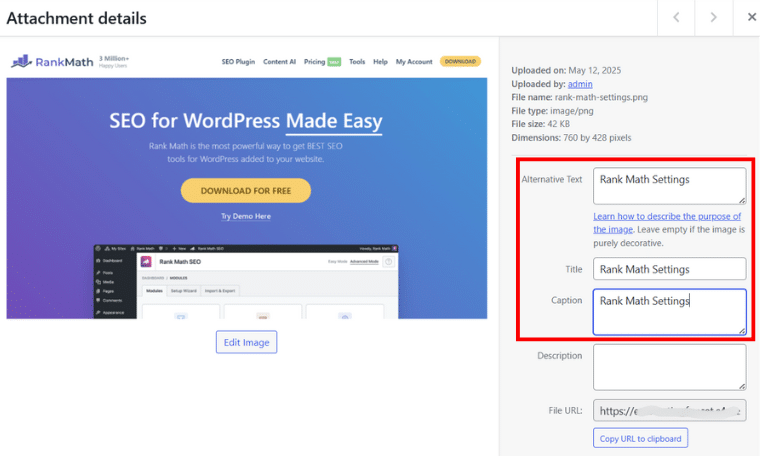Screen dimensions: 760x456
Task: Click Copy URL to clipboard button
Action: [640, 438]
